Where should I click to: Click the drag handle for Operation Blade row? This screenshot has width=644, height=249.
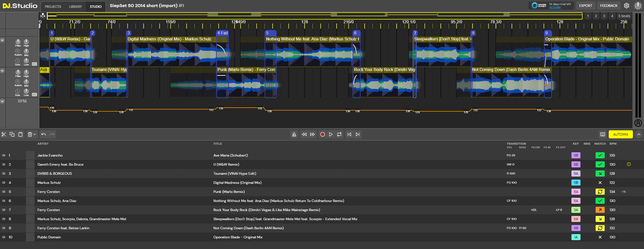pos(3,237)
